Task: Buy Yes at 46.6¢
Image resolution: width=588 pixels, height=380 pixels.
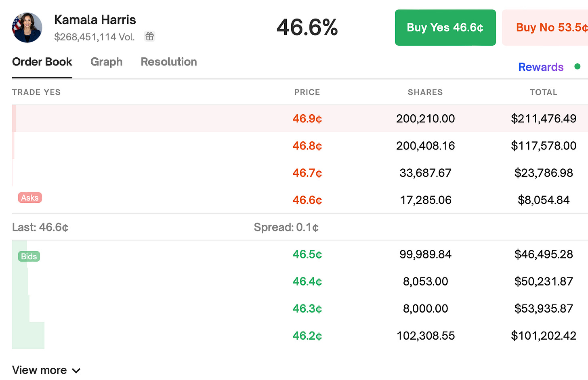Action: pyautogui.click(x=445, y=27)
